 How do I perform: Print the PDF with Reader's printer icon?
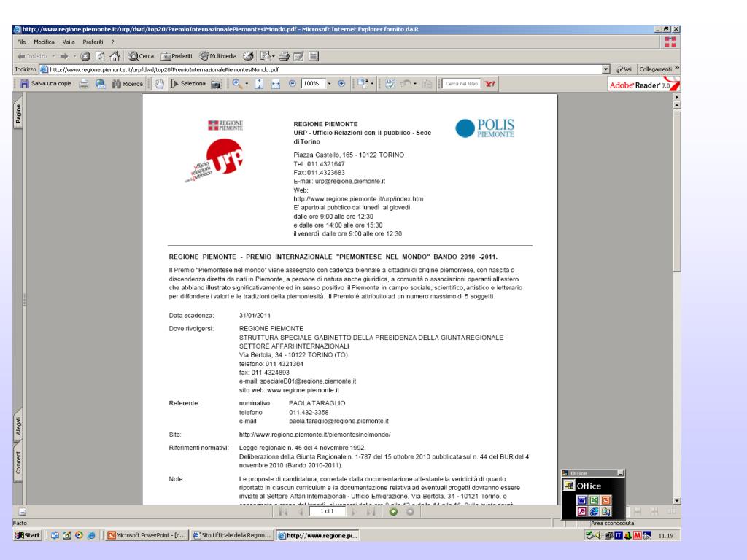[x=84, y=84]
